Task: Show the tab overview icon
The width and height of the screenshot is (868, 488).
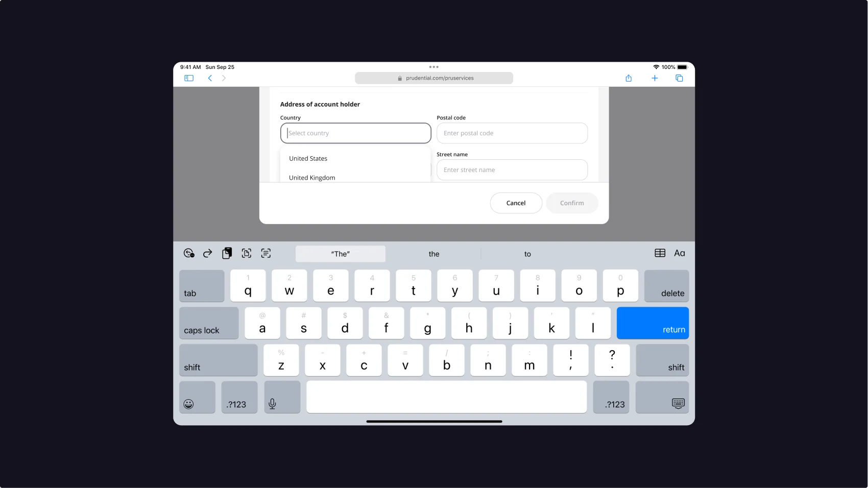Action: click(x=679, y=78)
